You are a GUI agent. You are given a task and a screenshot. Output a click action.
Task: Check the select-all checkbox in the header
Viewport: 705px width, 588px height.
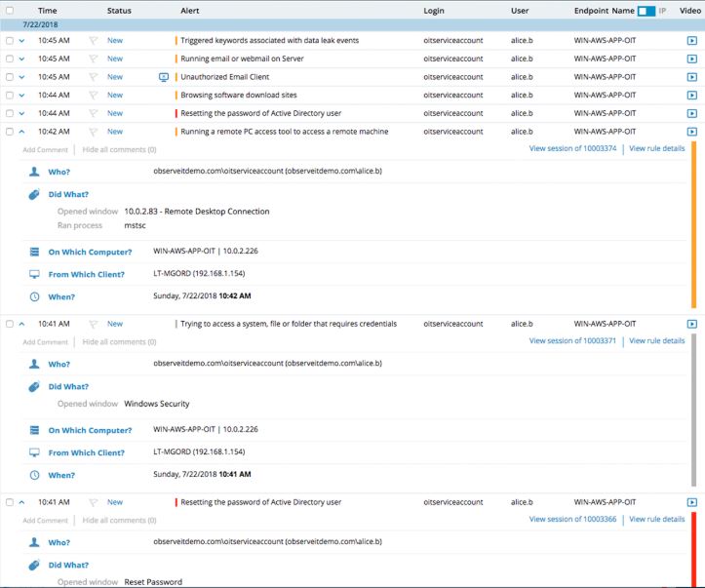[x=9, y=10]
